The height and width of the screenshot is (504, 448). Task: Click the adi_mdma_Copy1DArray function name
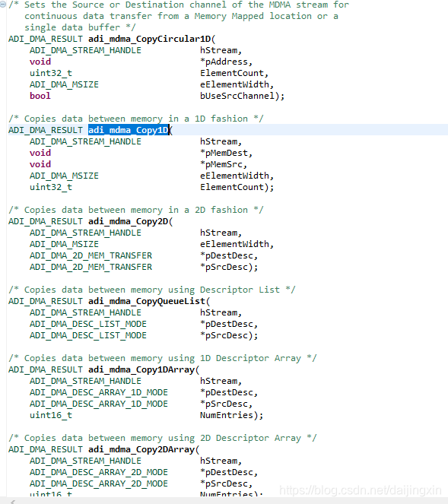tap(141, 369)
